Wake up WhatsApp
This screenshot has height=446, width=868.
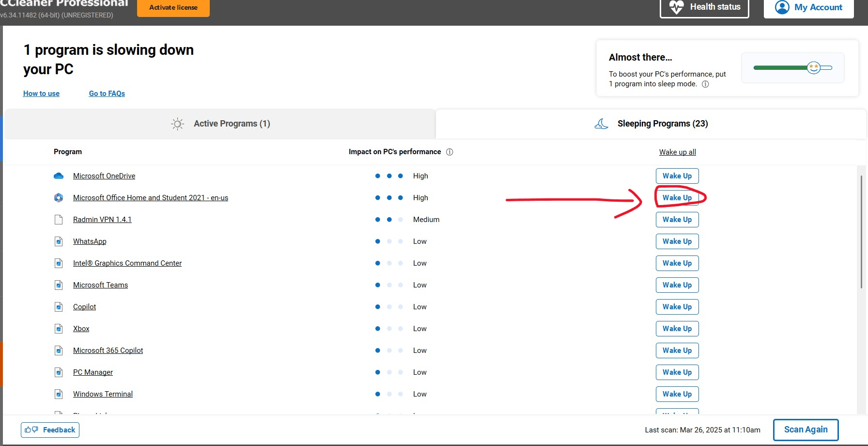click(677, 241)
